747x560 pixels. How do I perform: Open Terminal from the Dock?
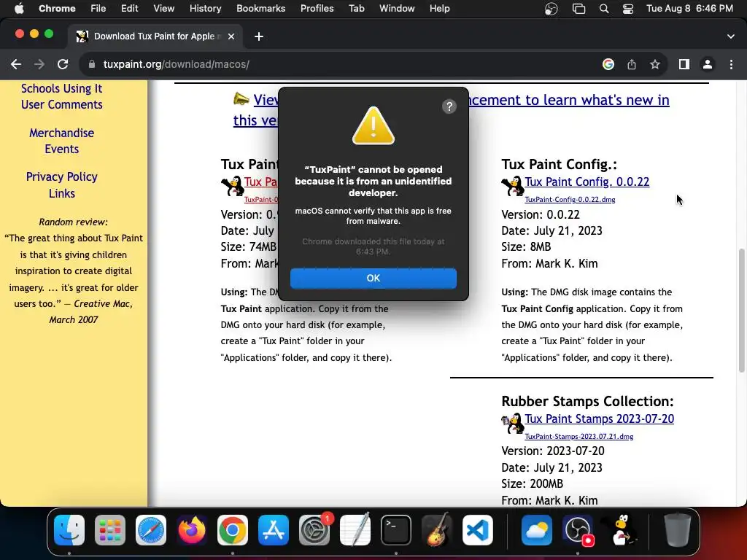[396, 530]
